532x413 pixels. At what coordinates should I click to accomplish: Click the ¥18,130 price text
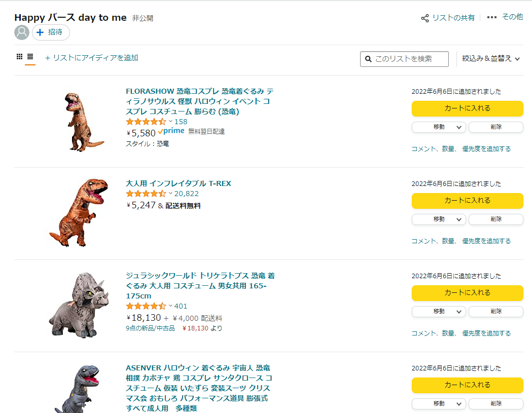pyautogui.click(x=144, y=318)
